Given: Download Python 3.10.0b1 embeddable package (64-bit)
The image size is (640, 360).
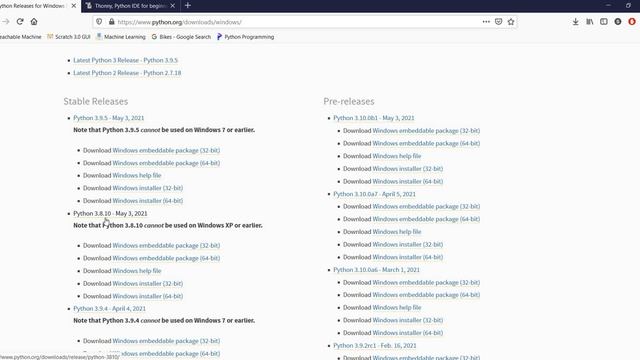Looking at the screenshot, I should (x=426, y=143).
